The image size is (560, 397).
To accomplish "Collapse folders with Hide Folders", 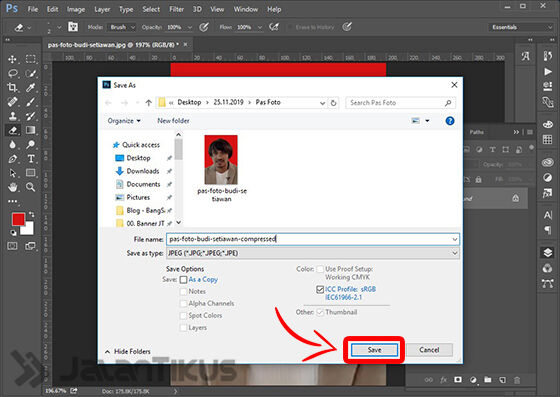I will (x=128, y=352).
